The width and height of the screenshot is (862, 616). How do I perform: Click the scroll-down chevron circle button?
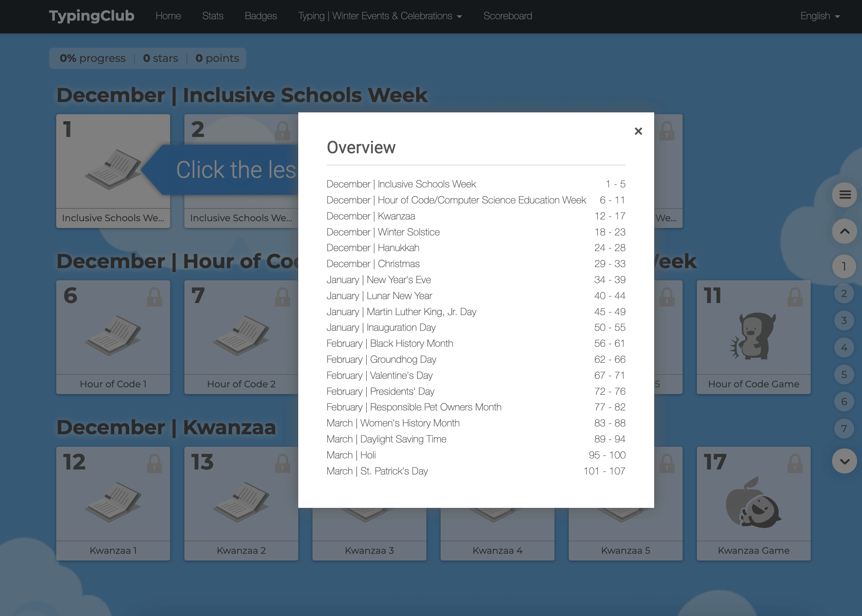[844, 461]
